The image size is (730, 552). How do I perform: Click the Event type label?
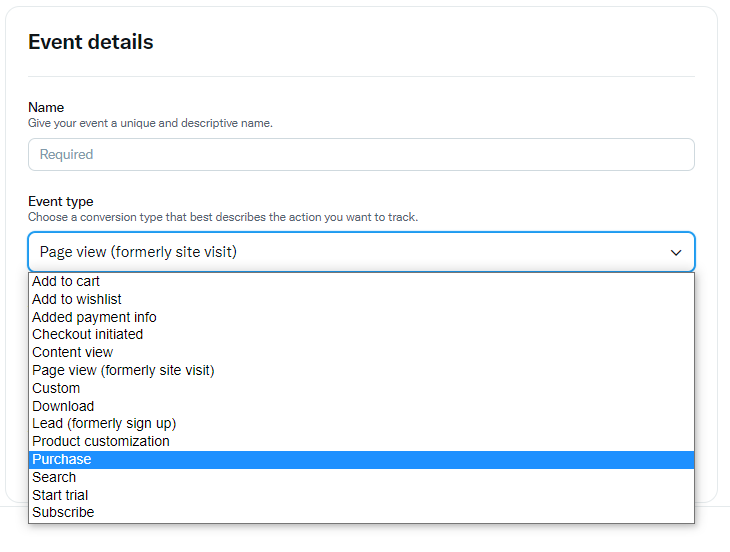[61, 202]
